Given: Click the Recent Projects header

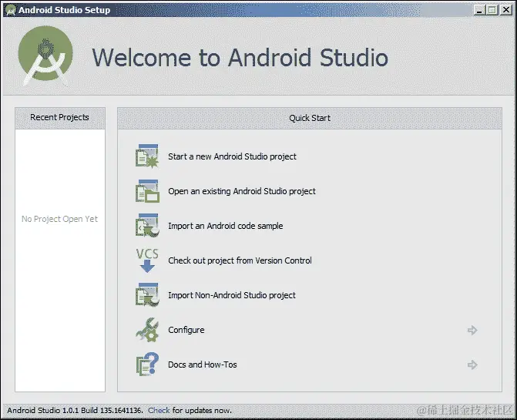Looking at the screenshot, I should pyautogui.click(x=59, y=117).
